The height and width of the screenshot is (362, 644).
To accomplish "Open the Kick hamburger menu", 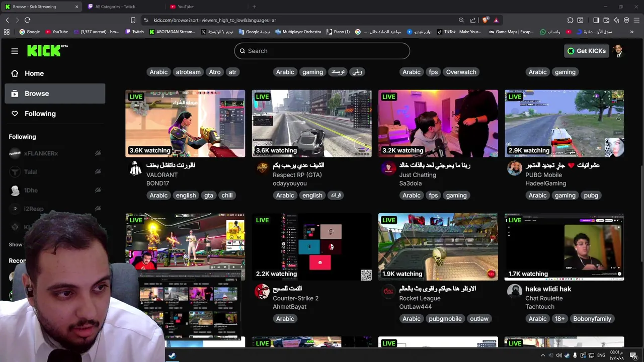I will (15, 51).
